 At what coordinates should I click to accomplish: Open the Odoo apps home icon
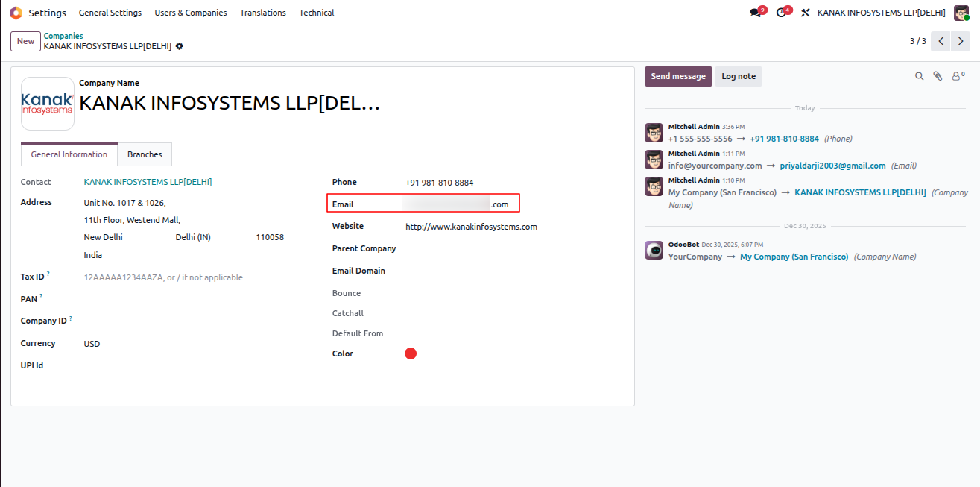click(x=16, y=13)
